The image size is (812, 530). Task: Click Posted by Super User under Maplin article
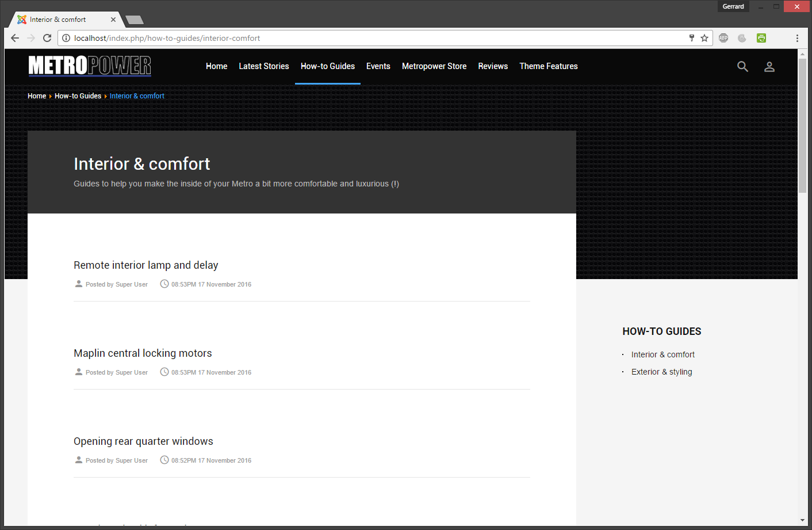click(117, 372)
